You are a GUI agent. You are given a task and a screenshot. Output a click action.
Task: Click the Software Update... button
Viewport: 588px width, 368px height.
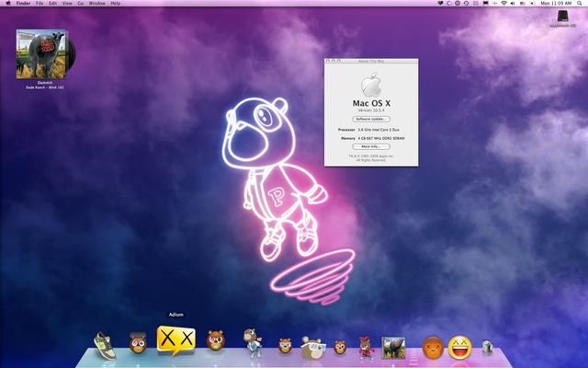coord(371,119)
